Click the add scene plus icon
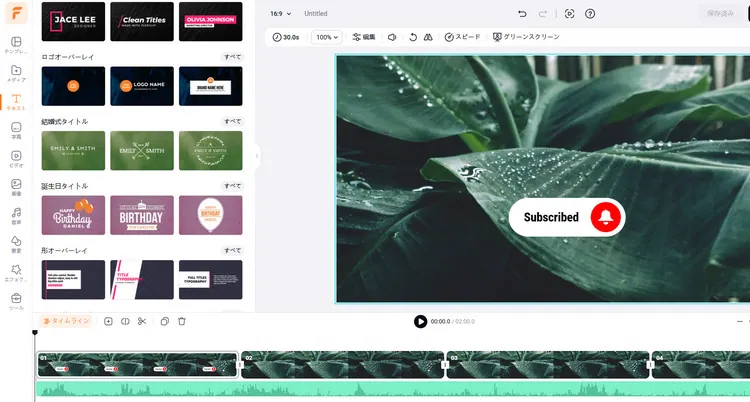 click(x=108, y=322)
